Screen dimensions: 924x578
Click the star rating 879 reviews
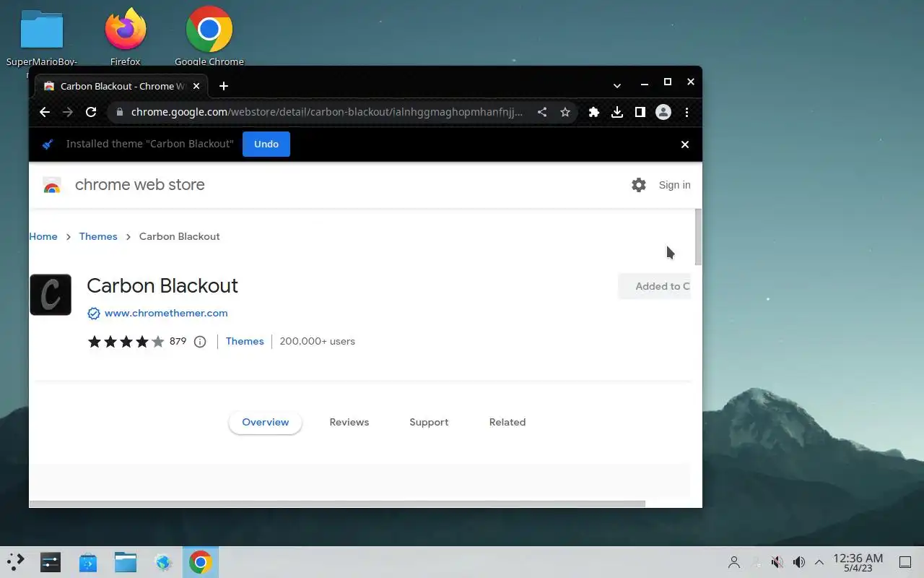pos(137,342)
